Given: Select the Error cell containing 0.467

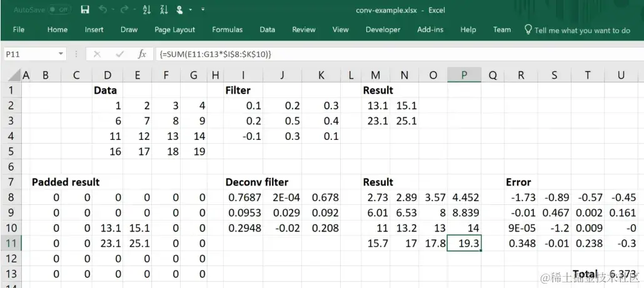Looking at the screenshot, I should [555, 212].
